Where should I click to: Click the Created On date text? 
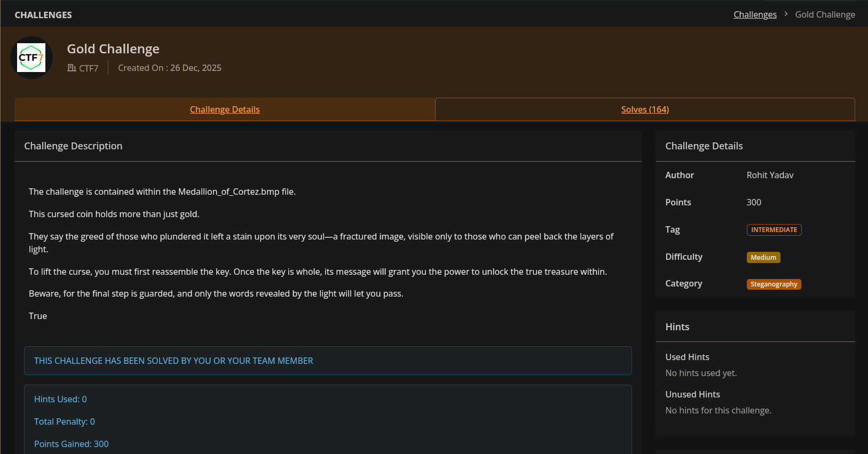coord(170,68)
